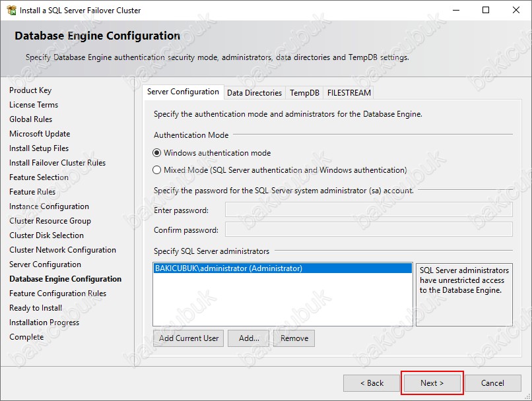Click Next to continue setup
This screenshot has width=532, height=401.
(x=432, y=383)
